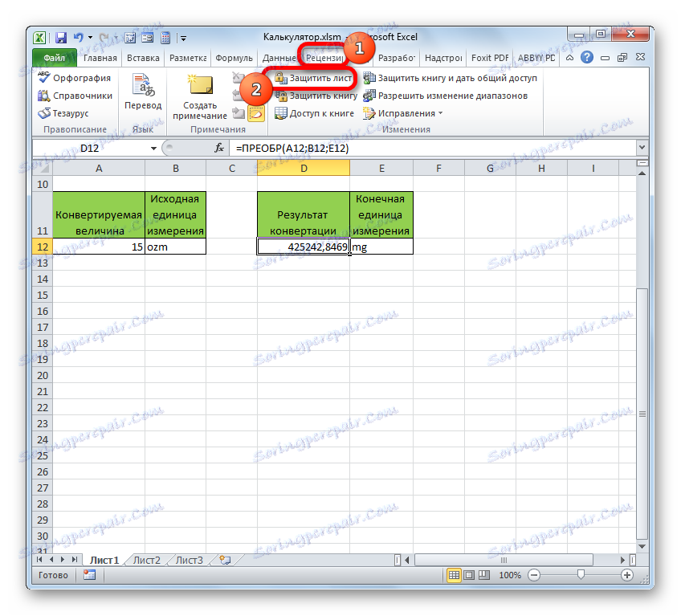
Task: Click the Save icon in quick access toolbar
Action: [x=61, y=38]
